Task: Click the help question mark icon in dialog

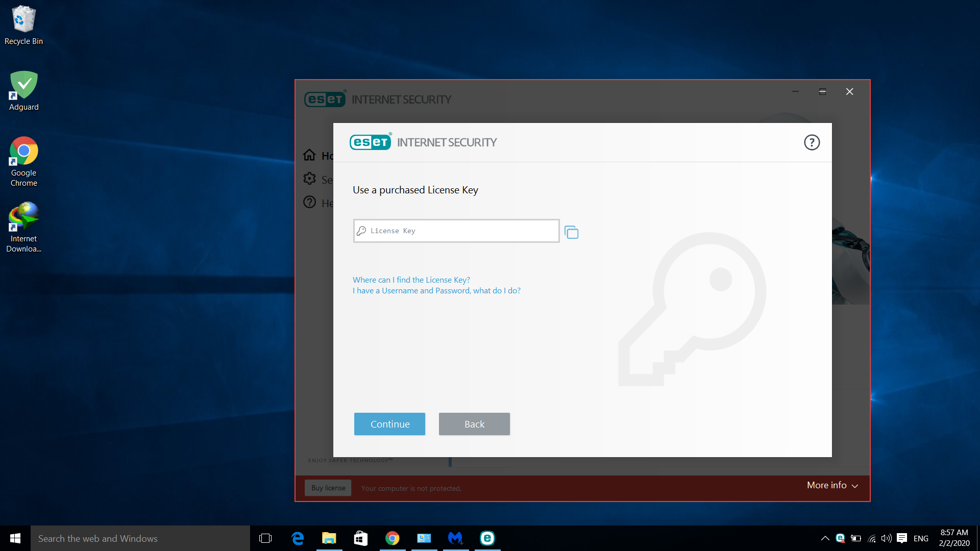Action: coord(812,142)
